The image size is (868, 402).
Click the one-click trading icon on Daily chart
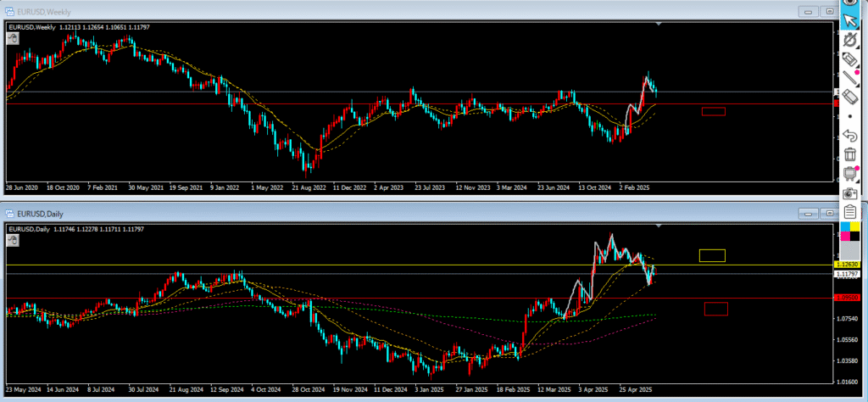(13, 240)
